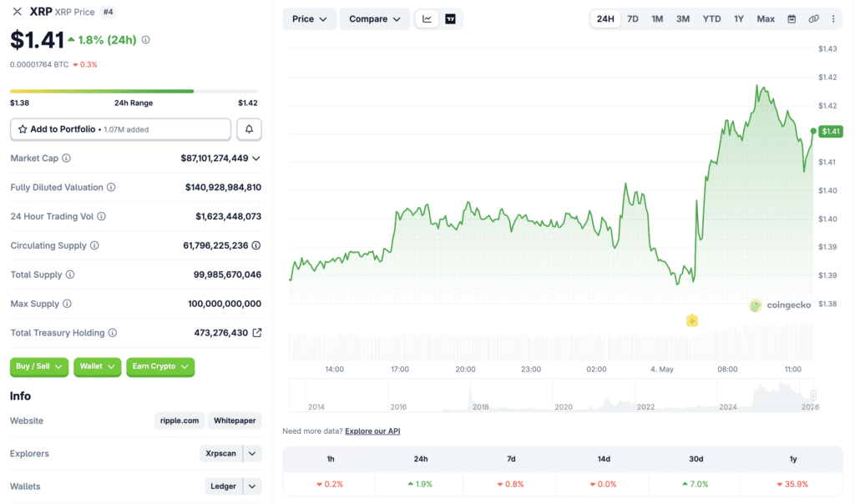Click Market Cap info icon
855x504 pixels.
tap(66, 158)
